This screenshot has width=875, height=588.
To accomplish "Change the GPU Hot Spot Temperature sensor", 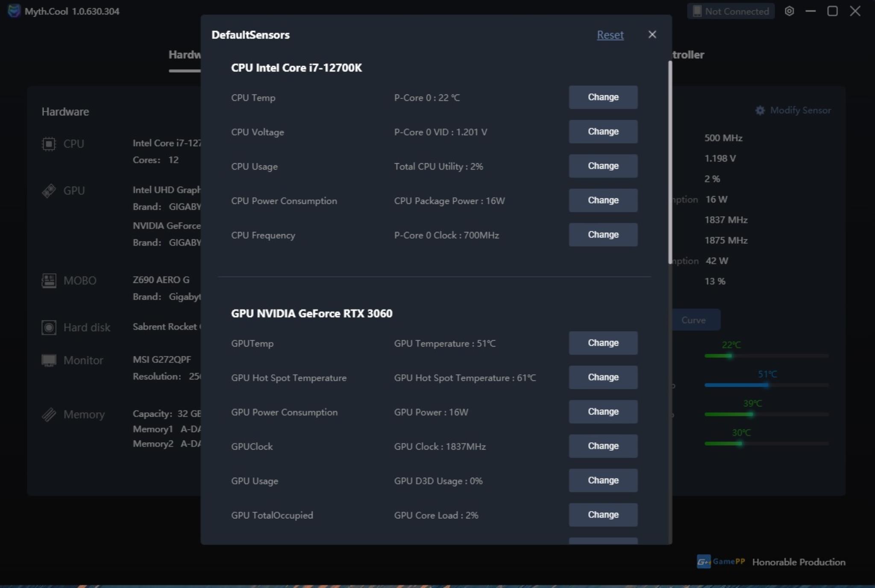I will (x=603, y=377).
